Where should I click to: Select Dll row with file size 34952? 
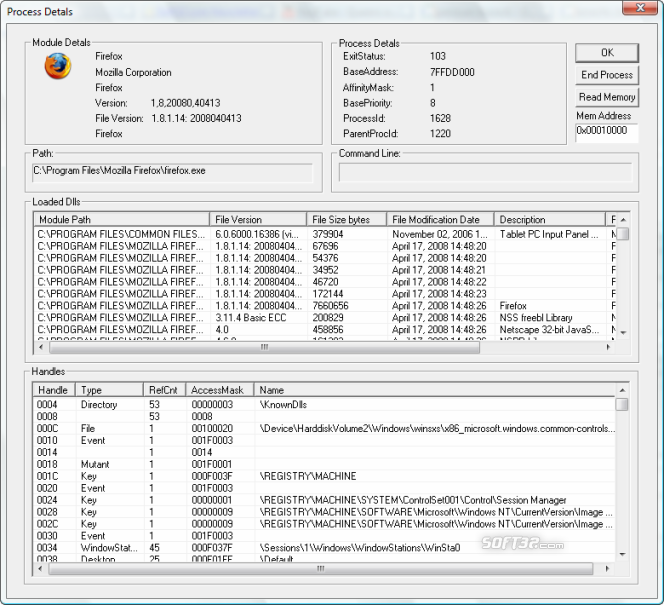[325, 270]
